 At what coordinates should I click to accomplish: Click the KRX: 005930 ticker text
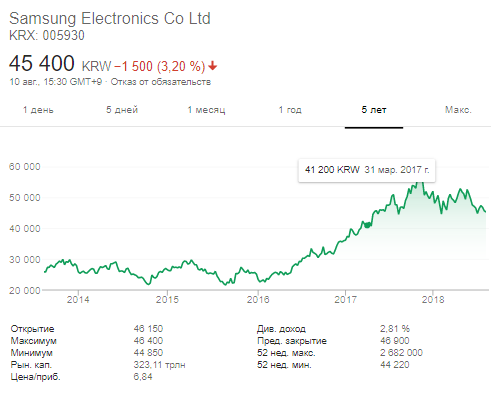point(47,35)
